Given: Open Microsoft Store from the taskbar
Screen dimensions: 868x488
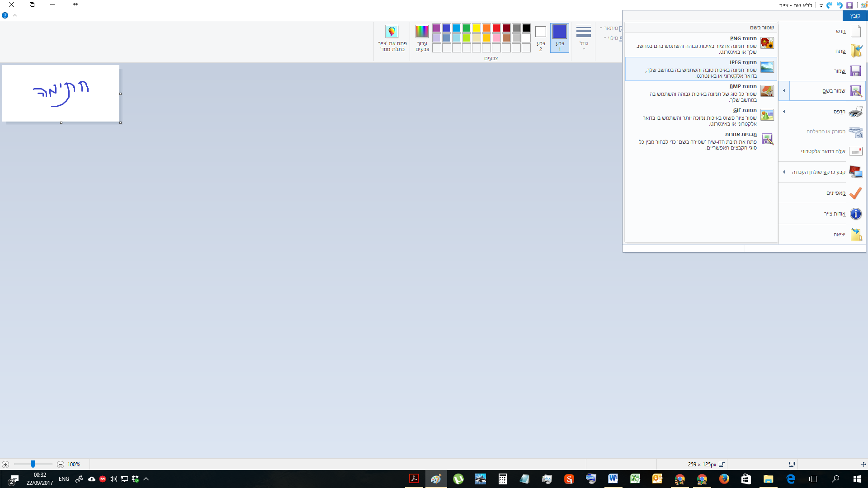Looking at the screenshot, I should pyautogui.click(x=746, y=479).
